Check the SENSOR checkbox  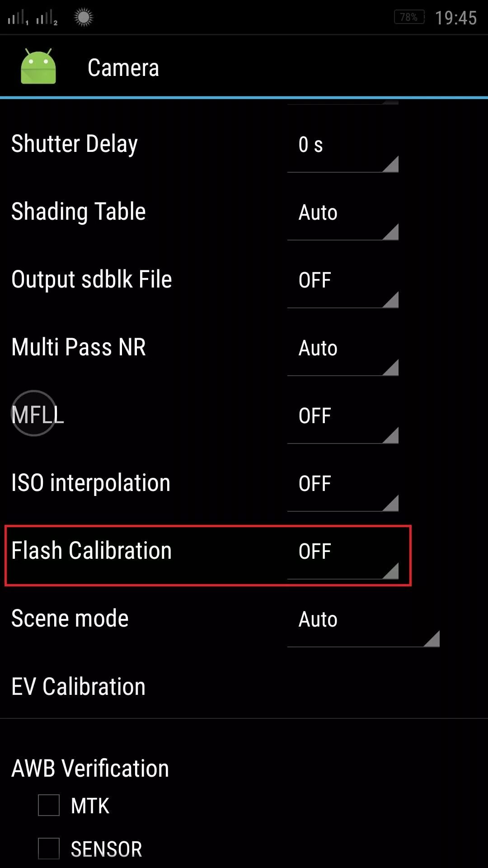49,848
